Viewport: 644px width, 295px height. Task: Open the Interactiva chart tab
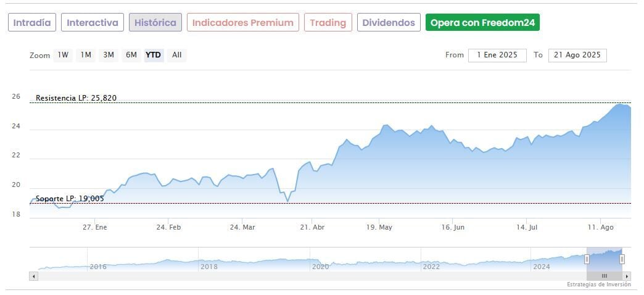point(93,23)
